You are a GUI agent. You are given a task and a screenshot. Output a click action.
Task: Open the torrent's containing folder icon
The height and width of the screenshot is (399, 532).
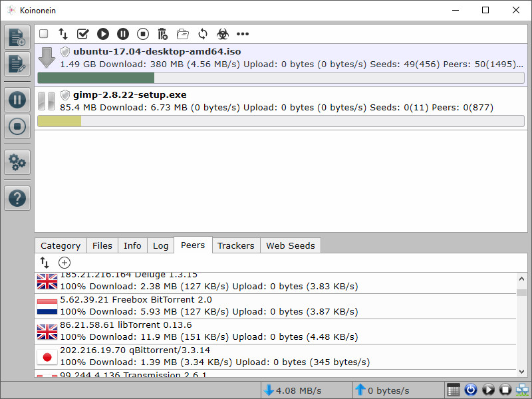[183, 34]
